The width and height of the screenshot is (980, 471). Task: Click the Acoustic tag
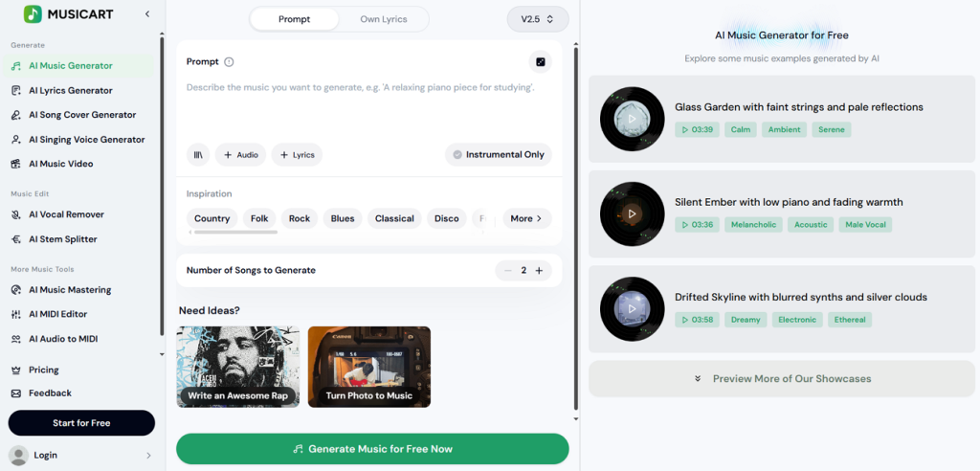coord(811,225)
